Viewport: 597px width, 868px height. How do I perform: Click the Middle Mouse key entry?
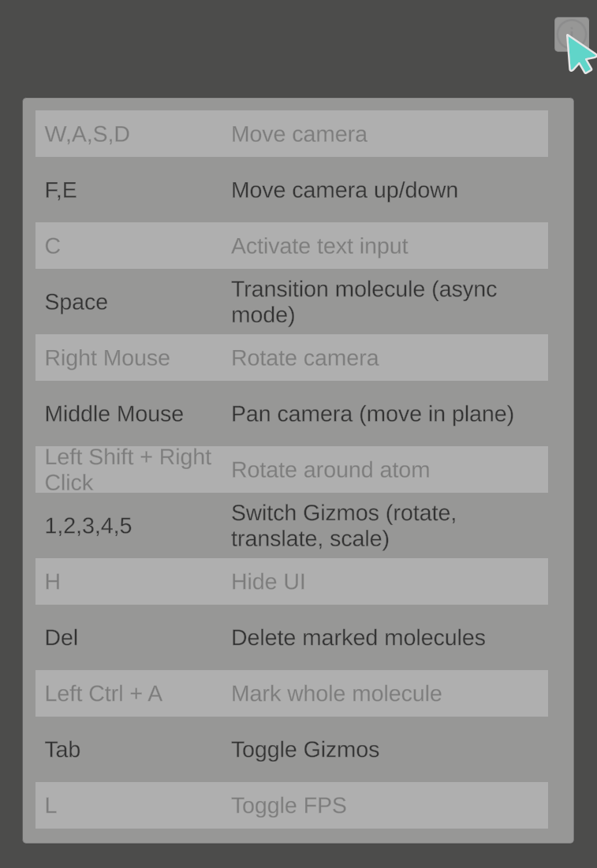[x=114, y=414]
